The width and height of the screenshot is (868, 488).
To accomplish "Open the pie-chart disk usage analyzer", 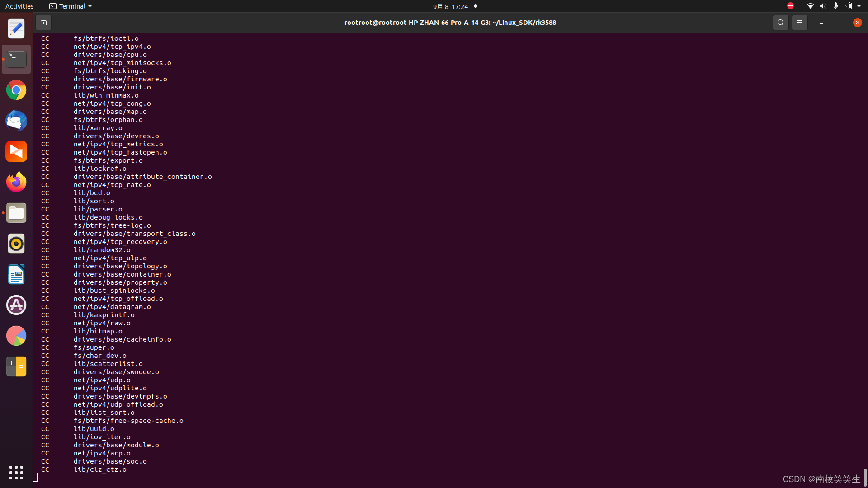I will 16,336.
